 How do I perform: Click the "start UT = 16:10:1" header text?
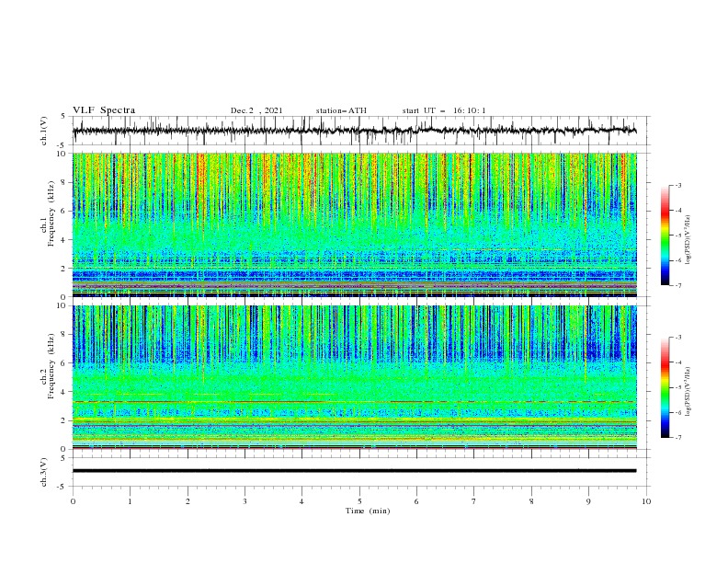(x=444, y=110)
